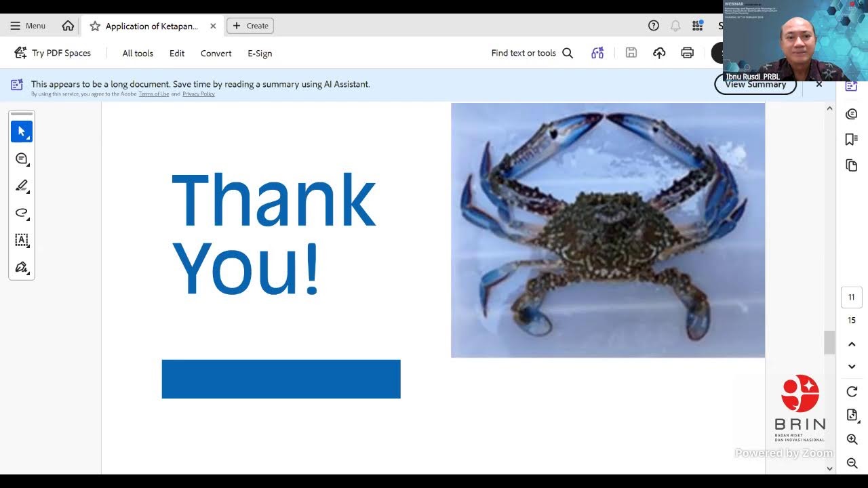Open the Convert menu

pos(216,53)
